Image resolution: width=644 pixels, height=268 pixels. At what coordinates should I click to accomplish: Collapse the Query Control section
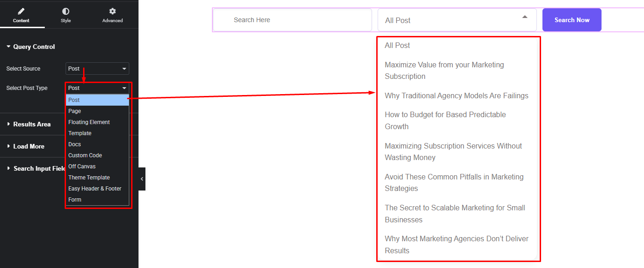click(30, 47)
